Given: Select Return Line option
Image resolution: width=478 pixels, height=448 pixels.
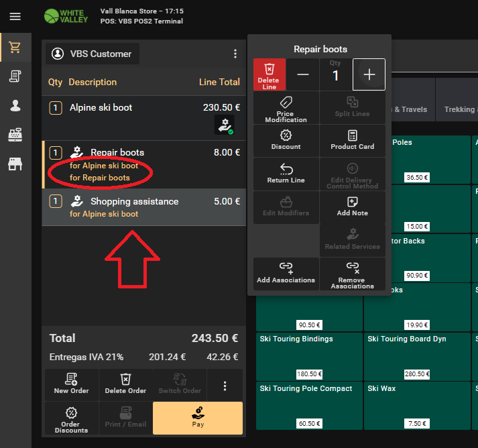Looking at the screenshot, I should (286, 174).
